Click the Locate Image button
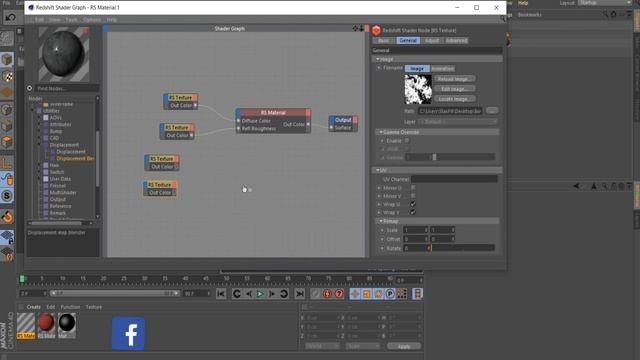Image resolution: width=640 pixels, height=360 pixels. pos(455,99)
